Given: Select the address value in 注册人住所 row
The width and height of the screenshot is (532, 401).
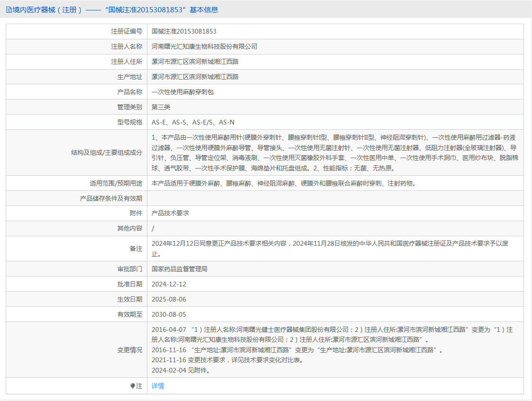Looking at the screenshot, I should point(195,62).
